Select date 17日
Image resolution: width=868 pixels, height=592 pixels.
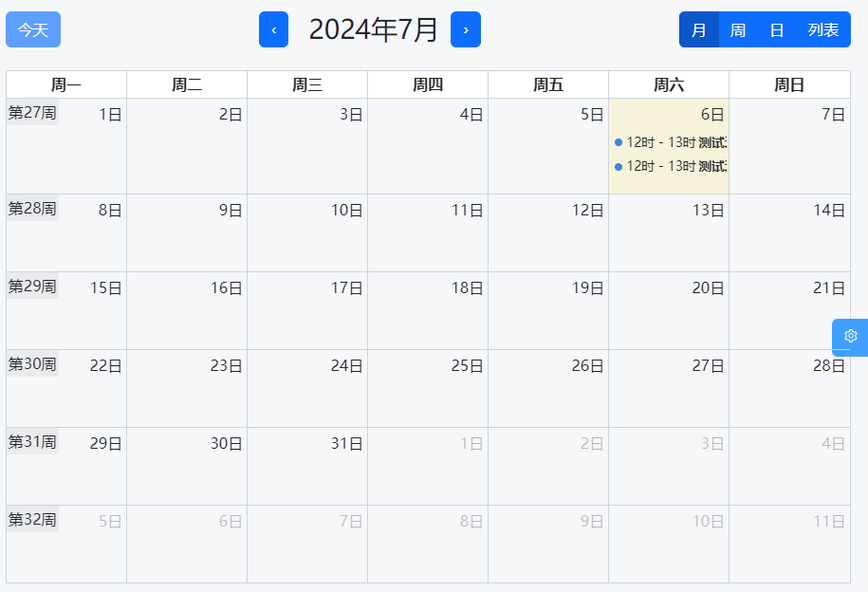346,288
